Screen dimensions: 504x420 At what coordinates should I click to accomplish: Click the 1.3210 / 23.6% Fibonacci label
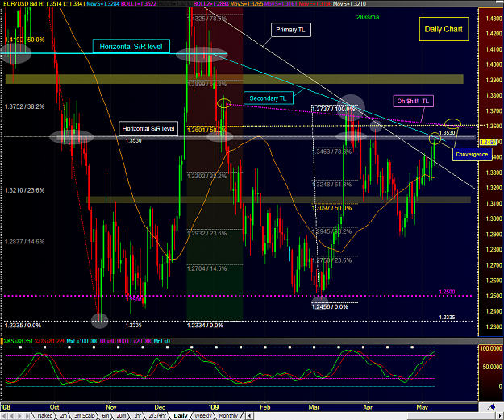coord(24,190)
